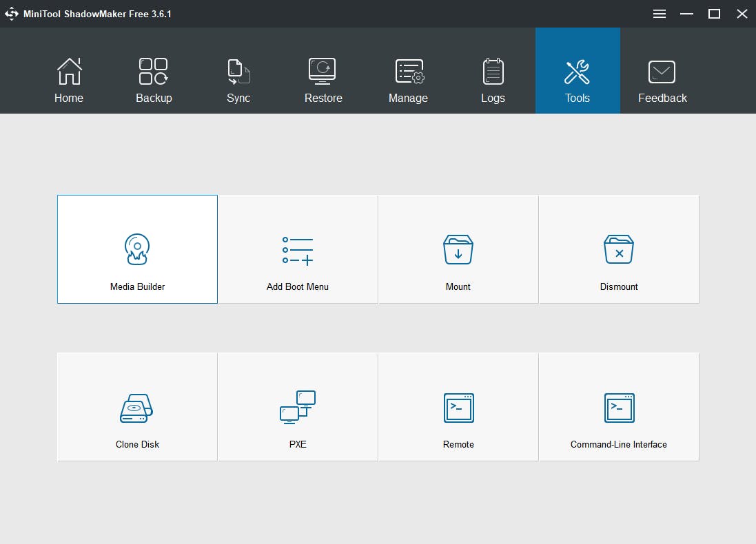This screenshot has height=544, width=756.
Task: Switch to the Backup tab
Action: [154, 71]
